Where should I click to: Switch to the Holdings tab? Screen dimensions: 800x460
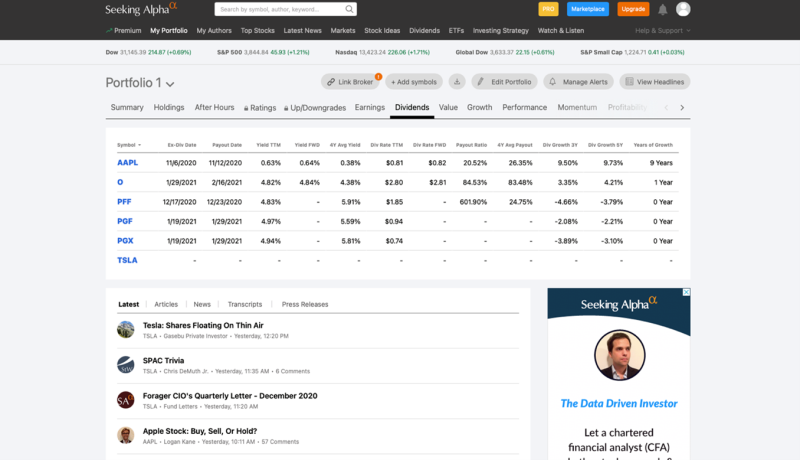[x=169, y=108]
